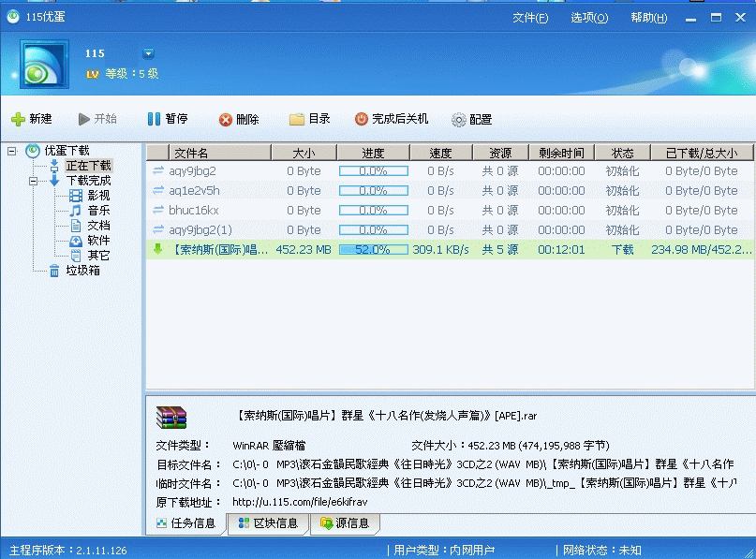Click the Directory folder icon
Viewport: 756px width, 559px height.
tap(297, 119)
